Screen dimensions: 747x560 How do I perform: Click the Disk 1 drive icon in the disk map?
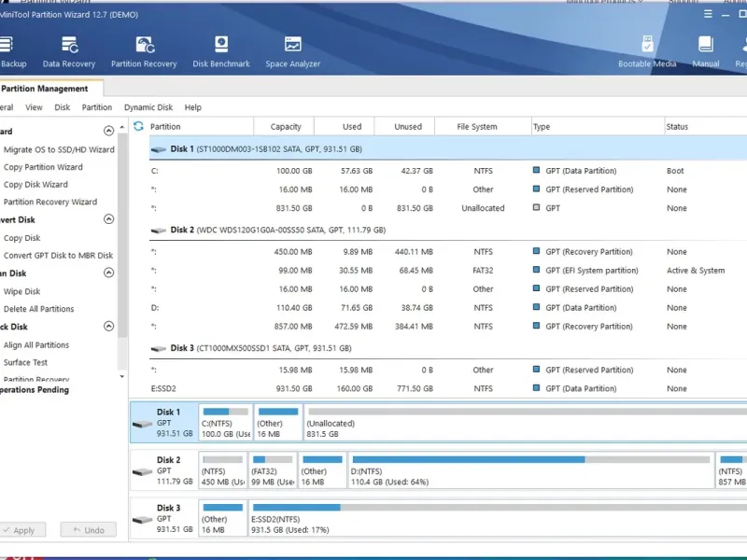142,424
